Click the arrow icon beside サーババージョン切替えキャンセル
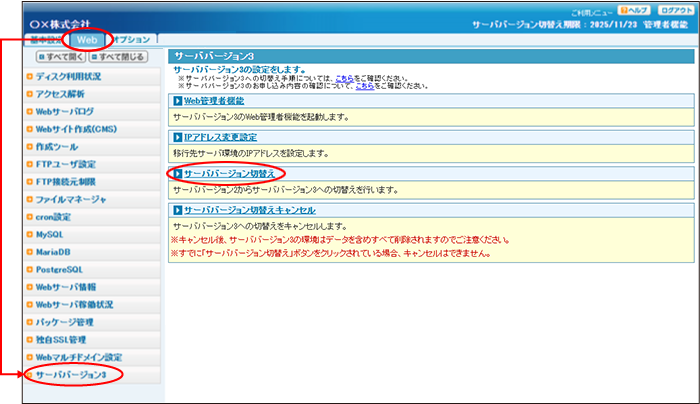This screenshot has height=404, width=700. pyautogui.click(x=176, y=211)
